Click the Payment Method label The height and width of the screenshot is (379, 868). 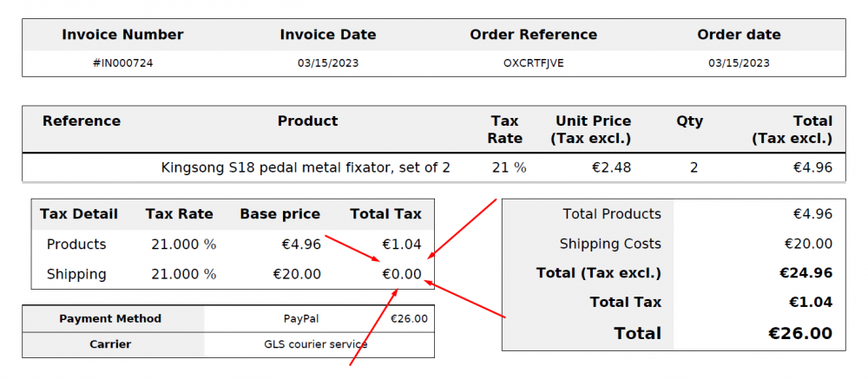pyautogui.click(x=110, y=318)
